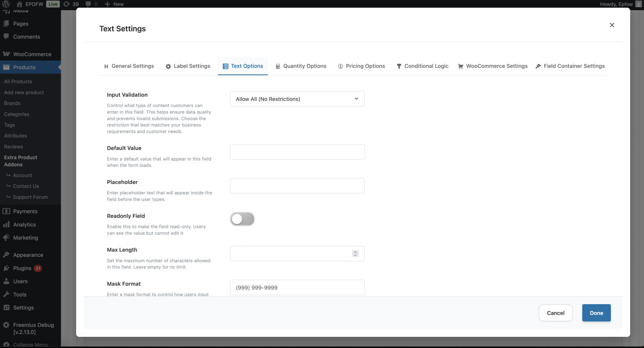This screenshot has height=348, width=644.
Task: Open the Conditional Logic tab
Action: (422, 66)
